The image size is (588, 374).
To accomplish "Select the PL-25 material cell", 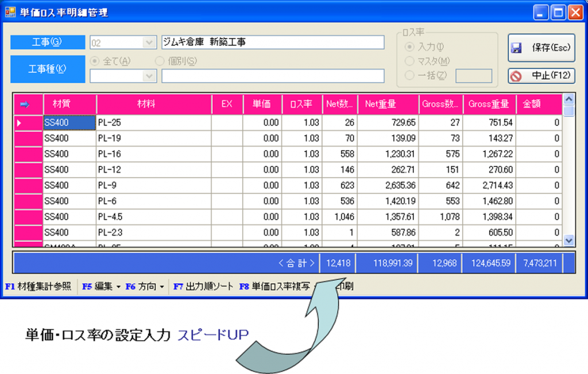I will coord(154,123).
